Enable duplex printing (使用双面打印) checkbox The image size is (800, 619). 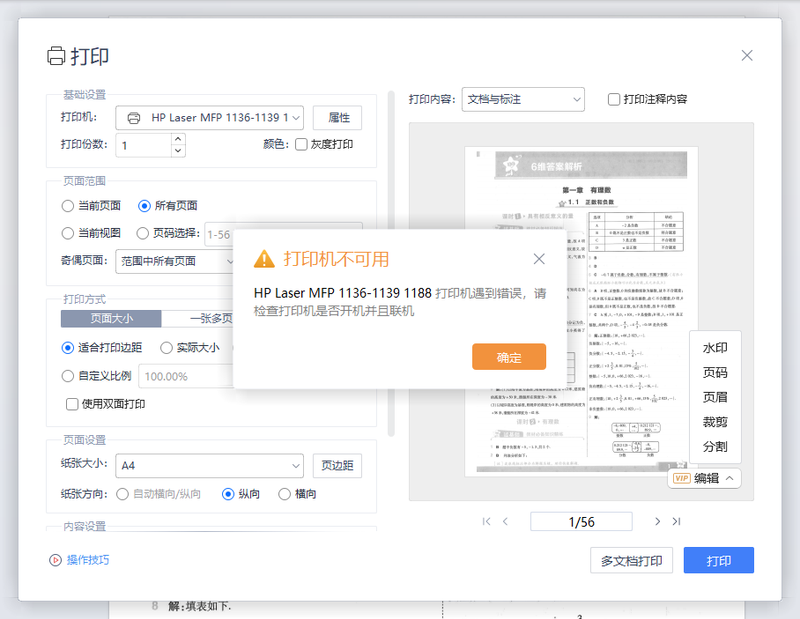[x=72, y=404]
